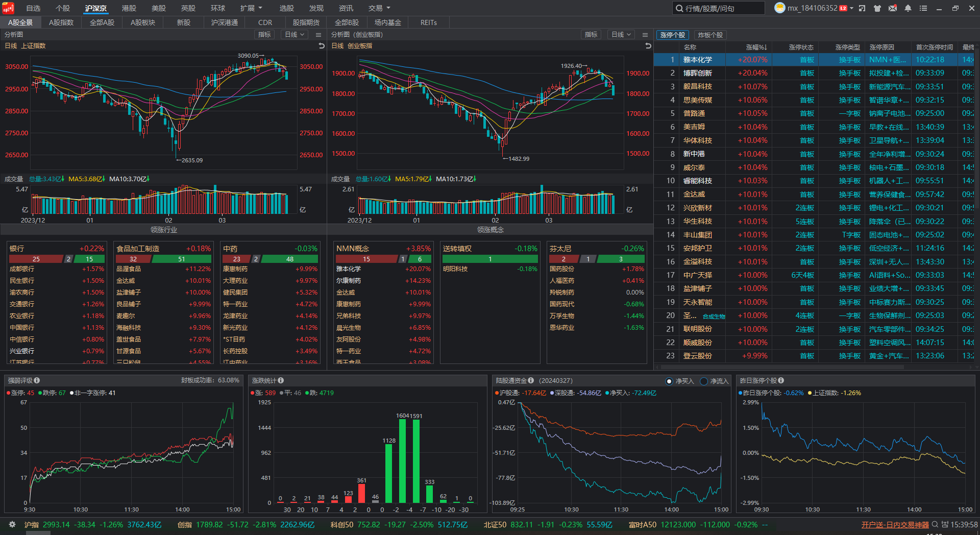Sort by 涨幅% column header
Viewport: 980px width, 535px height.
tap(756, 47)
